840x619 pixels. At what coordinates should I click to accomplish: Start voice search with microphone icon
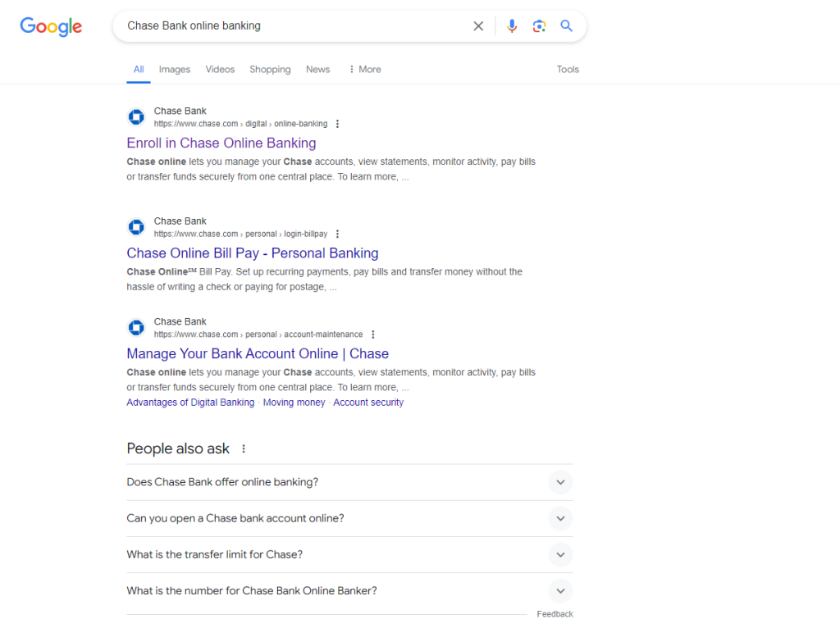pos(512,26)
